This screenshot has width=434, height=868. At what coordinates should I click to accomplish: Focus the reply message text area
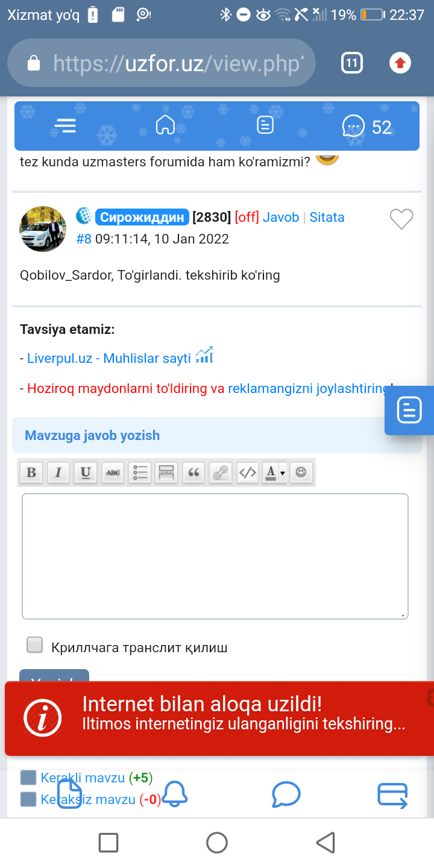[215, 556]
